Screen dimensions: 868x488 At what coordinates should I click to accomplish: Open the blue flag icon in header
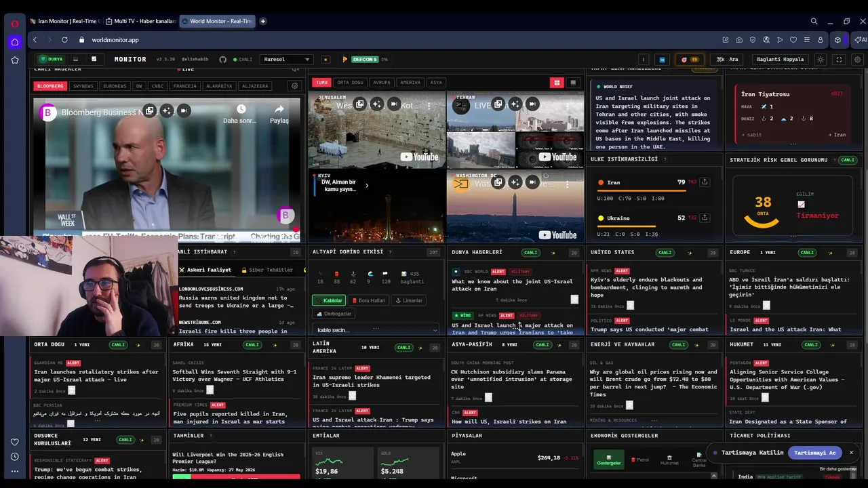[663, 60]
